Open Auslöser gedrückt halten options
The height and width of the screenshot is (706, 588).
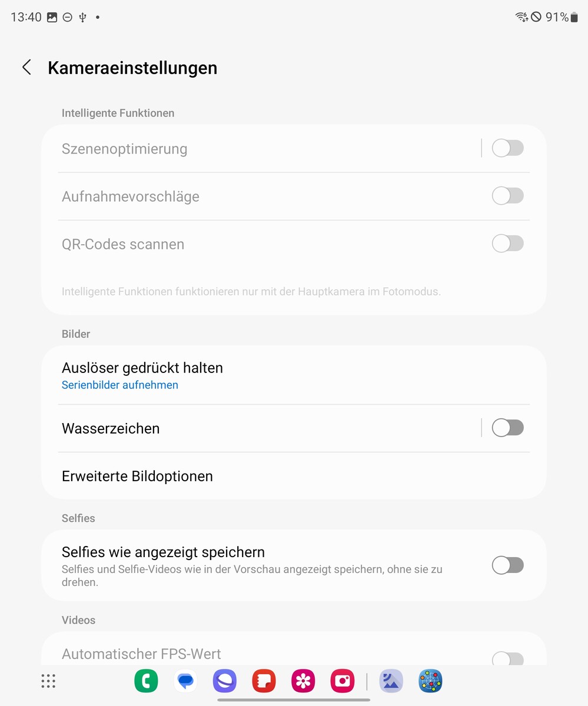point(294,375)
